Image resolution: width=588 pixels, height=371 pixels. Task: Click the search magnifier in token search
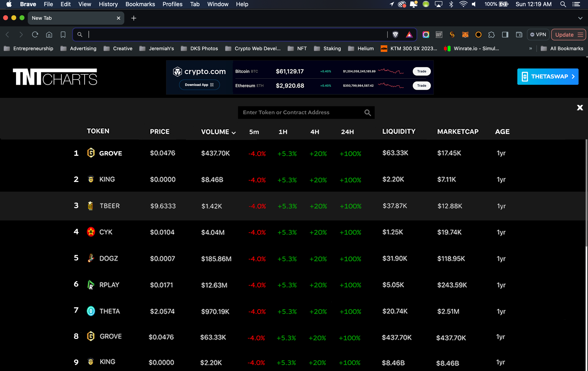pyautogui.click(x=368, y=113)
